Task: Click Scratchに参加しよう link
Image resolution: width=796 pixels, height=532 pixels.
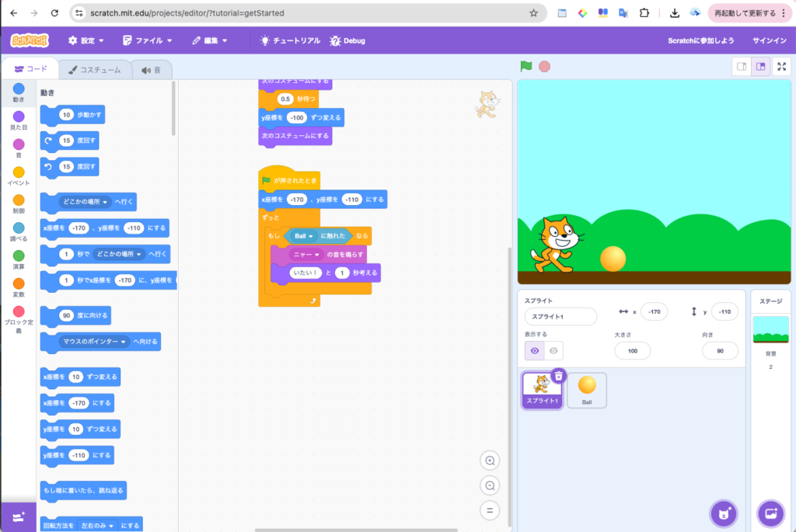Action: pyautogui.click(x=700, y=40)
